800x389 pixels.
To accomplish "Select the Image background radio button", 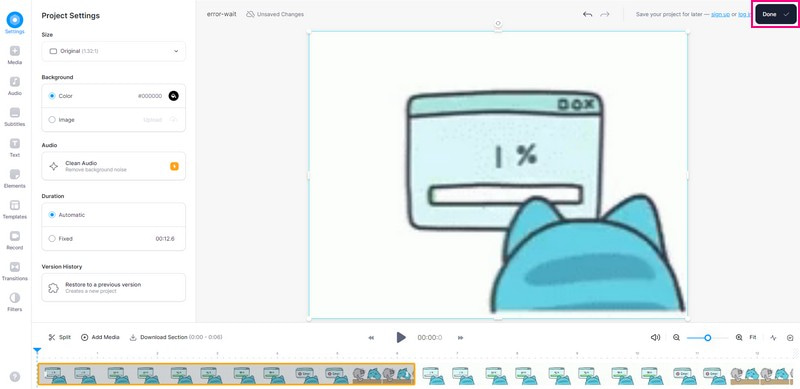I will pos(52,120).
